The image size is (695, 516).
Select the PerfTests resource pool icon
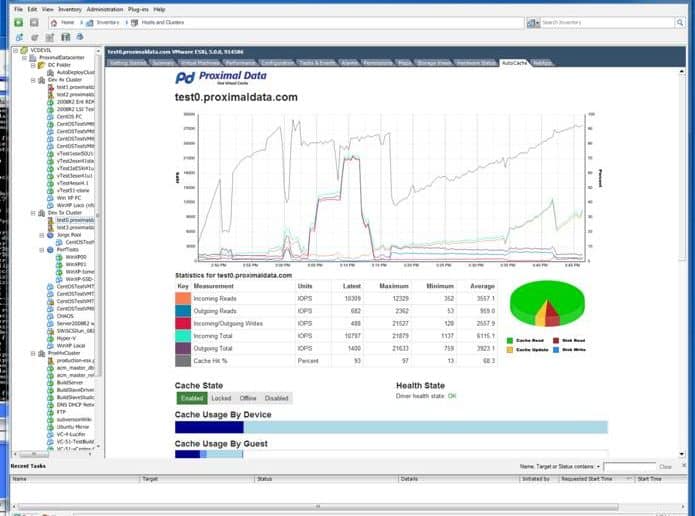point(50,250)
